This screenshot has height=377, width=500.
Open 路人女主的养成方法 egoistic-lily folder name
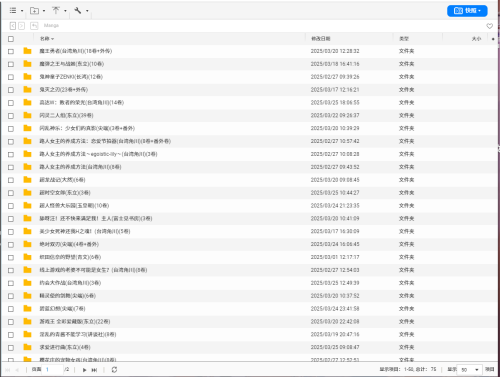98,154
